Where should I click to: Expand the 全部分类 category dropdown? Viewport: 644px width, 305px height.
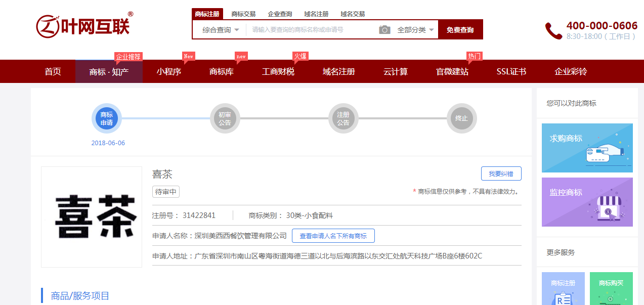point(415,30)
